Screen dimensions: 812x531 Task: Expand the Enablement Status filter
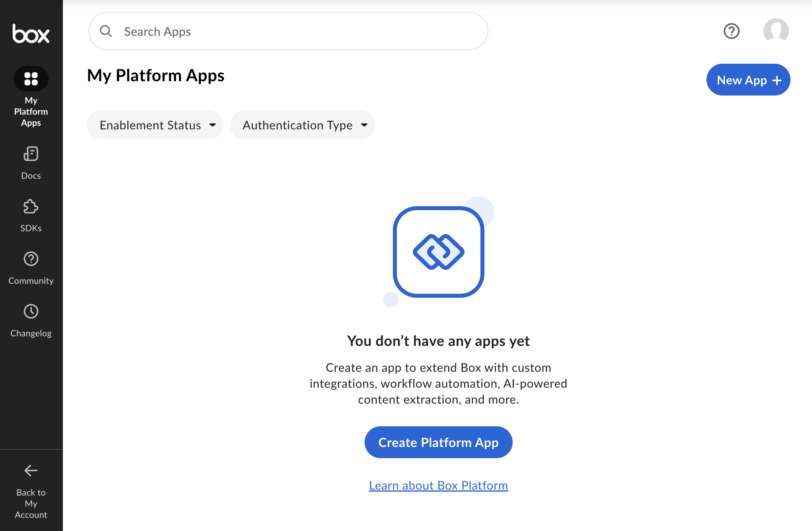(155, 125)
